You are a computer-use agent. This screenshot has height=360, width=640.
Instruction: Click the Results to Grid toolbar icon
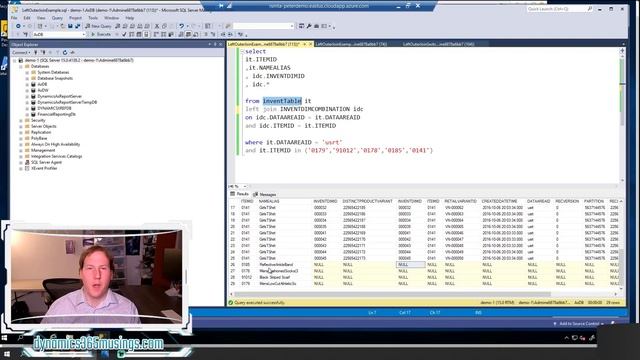click(x=189, y=34)
